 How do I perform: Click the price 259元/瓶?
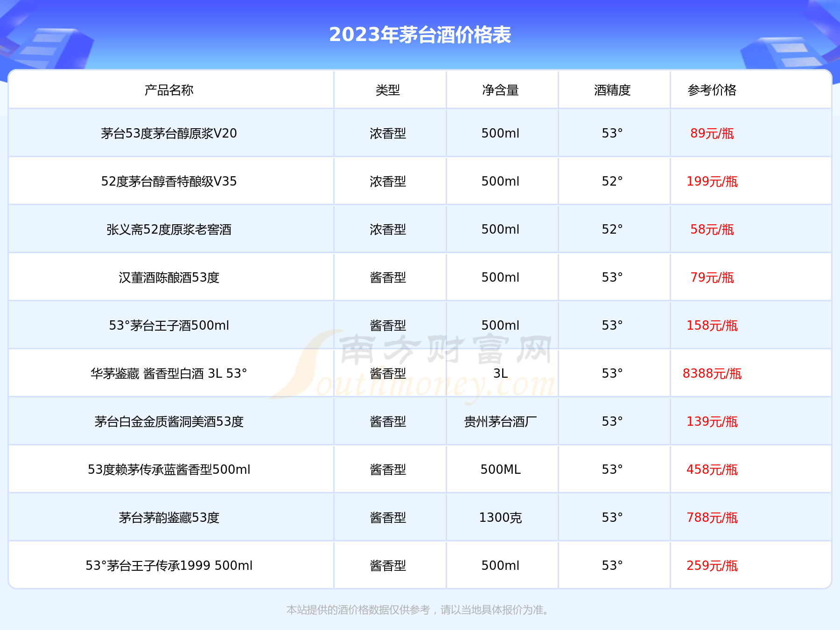(712, 566)
